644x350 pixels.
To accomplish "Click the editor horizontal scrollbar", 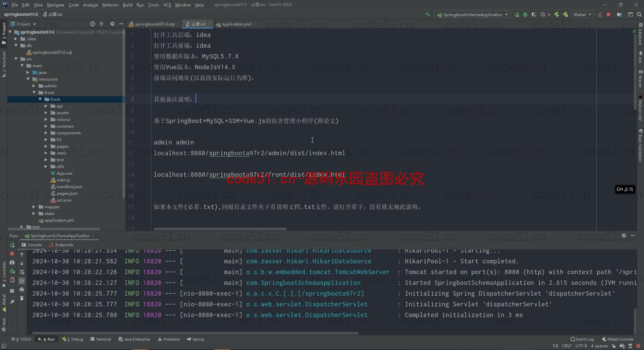I will 220,229.
